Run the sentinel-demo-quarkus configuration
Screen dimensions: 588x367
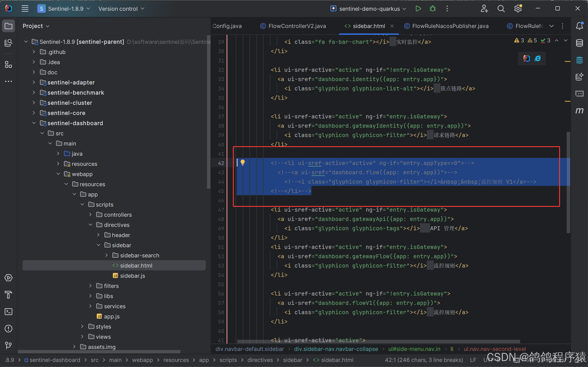pyautogui.click(x=418, y=9)
